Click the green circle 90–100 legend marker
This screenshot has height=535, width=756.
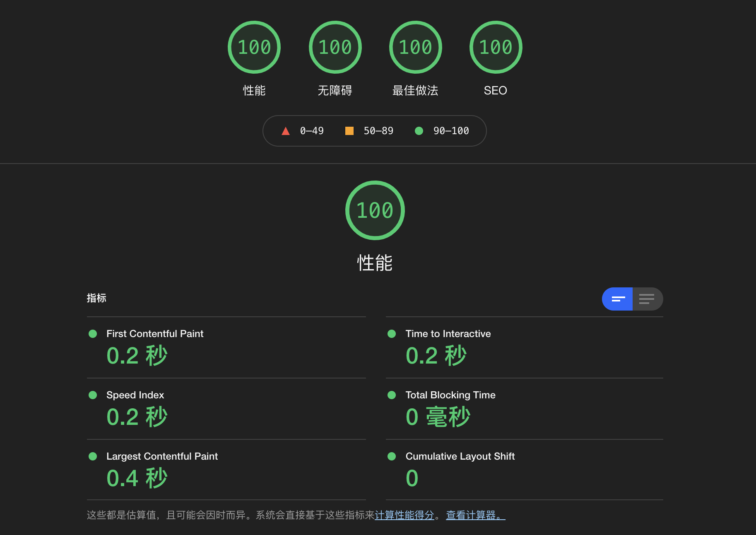pos(419,131)
